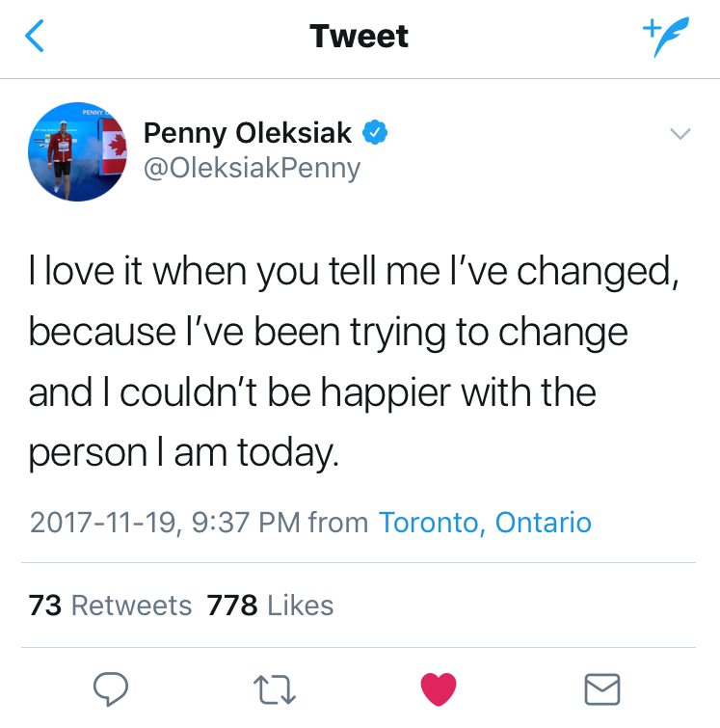Share tweet via envelope message icon
720x728 pixels.
tap(602, 688)
